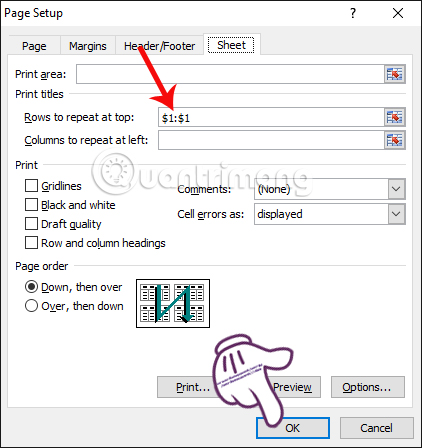Collapse dialog icon for Print area field
422x448 pixels.
coord(395,74)
